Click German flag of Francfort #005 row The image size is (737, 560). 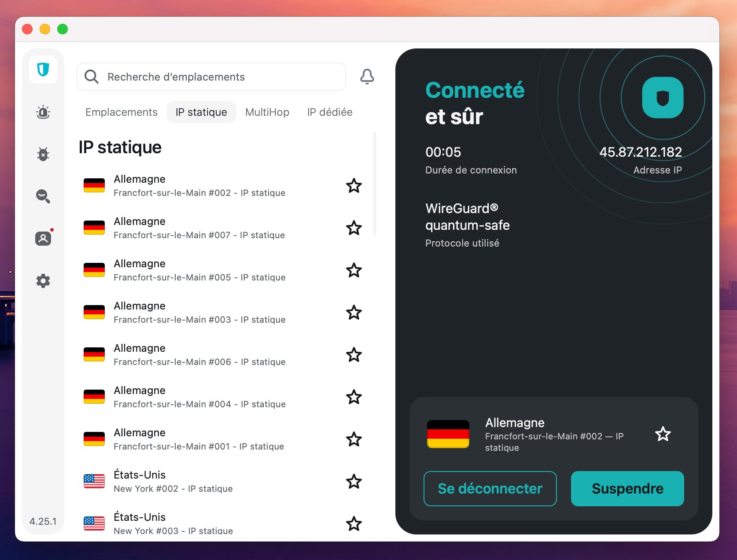94,270
